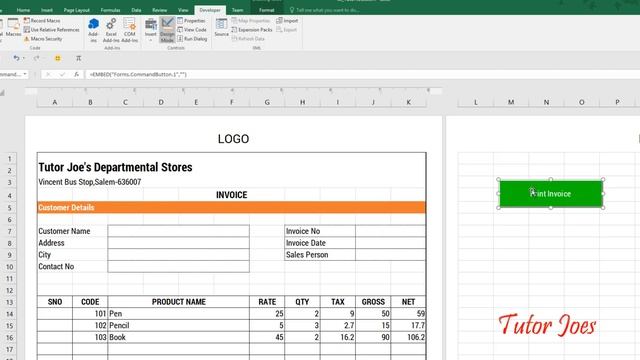Select 'Vincent Bus Stop,Salem-636007' address line
Screen dimensions: 640x360
point(90,182)
